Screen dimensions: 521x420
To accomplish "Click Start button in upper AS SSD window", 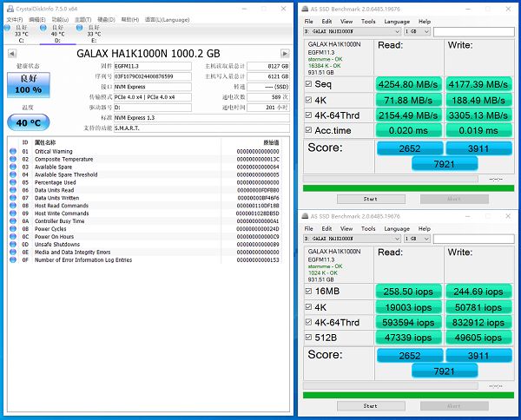I will tap(371, 199).
